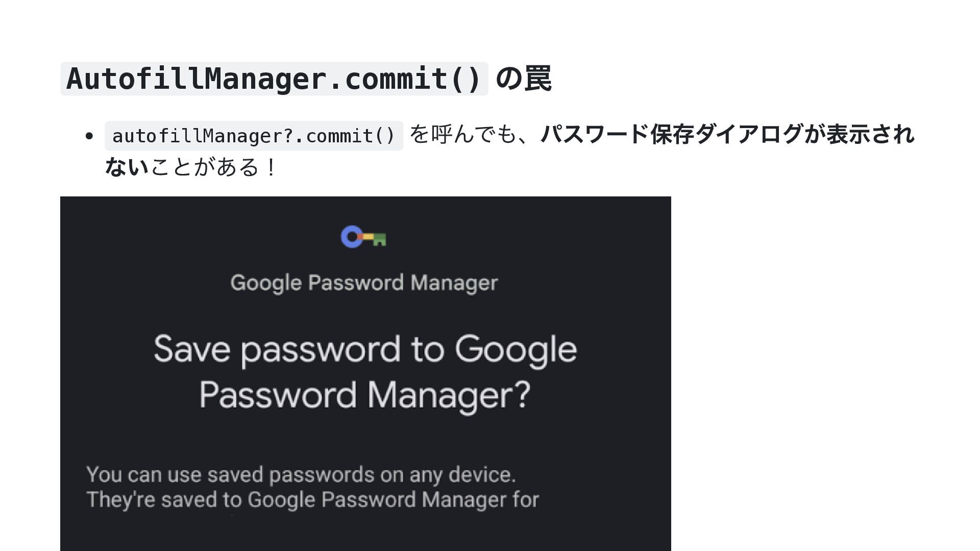
Task: Click the Google Password Manager key icon
Action: 363,237
